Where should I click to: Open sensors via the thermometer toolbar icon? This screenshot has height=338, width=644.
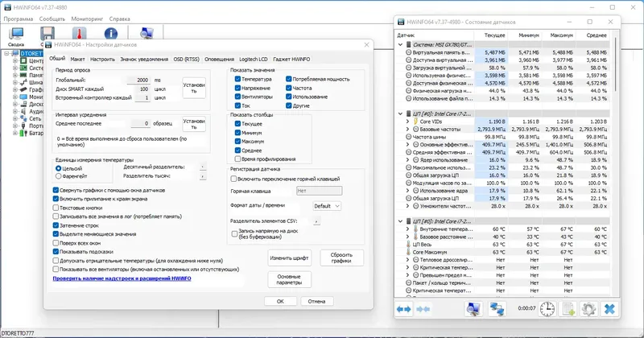[79, 33]
